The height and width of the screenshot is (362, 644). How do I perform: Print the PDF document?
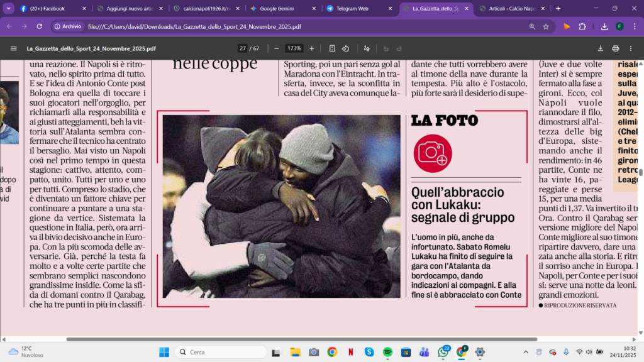pos(615,48)
